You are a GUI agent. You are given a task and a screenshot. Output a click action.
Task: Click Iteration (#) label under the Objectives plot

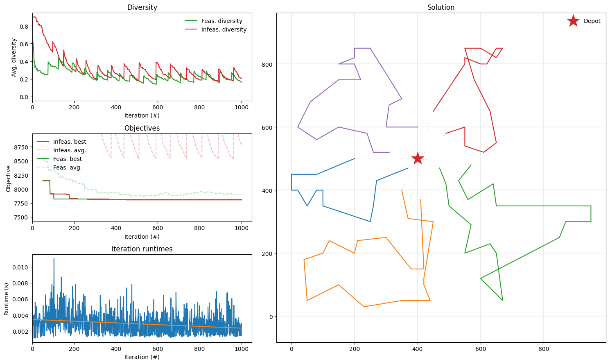pos(142,237)
